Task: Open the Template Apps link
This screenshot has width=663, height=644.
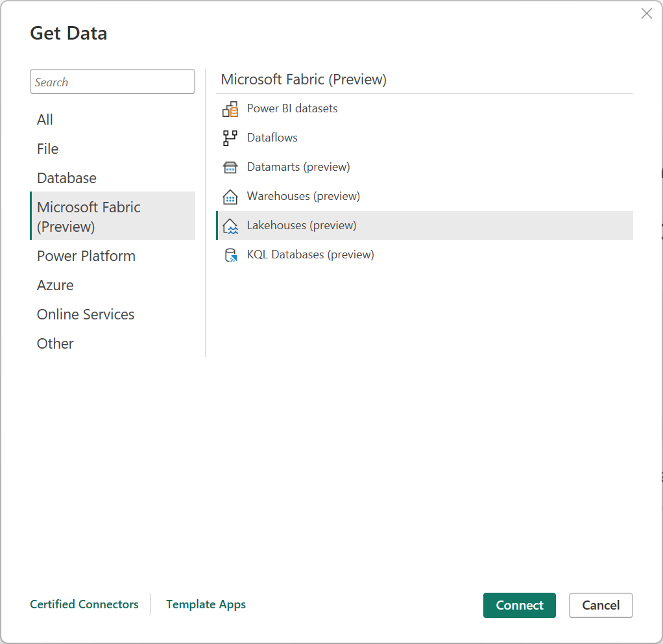Action: click(x=206, y=604)
